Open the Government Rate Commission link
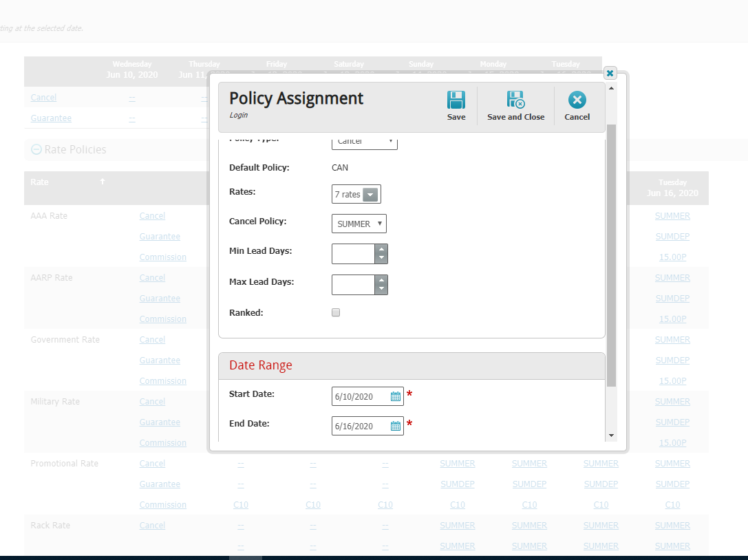Viewport: 748px width, 560px height. [x=162, y=380]
